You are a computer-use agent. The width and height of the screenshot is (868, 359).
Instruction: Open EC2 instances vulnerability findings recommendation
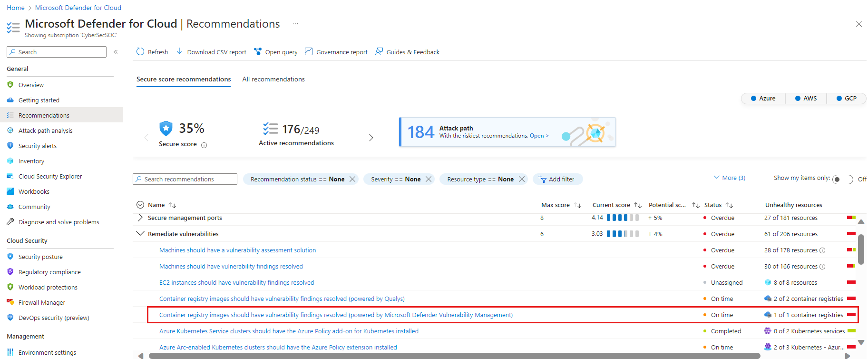tap(236, 282)
